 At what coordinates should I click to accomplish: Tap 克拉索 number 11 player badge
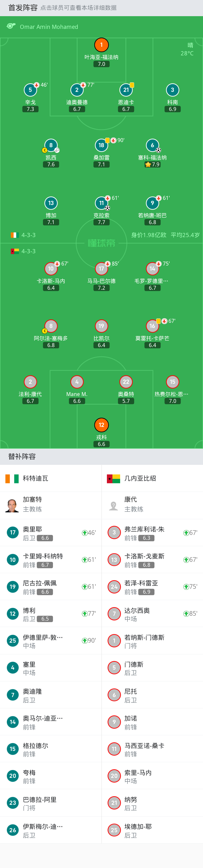(x=101, y=203)
